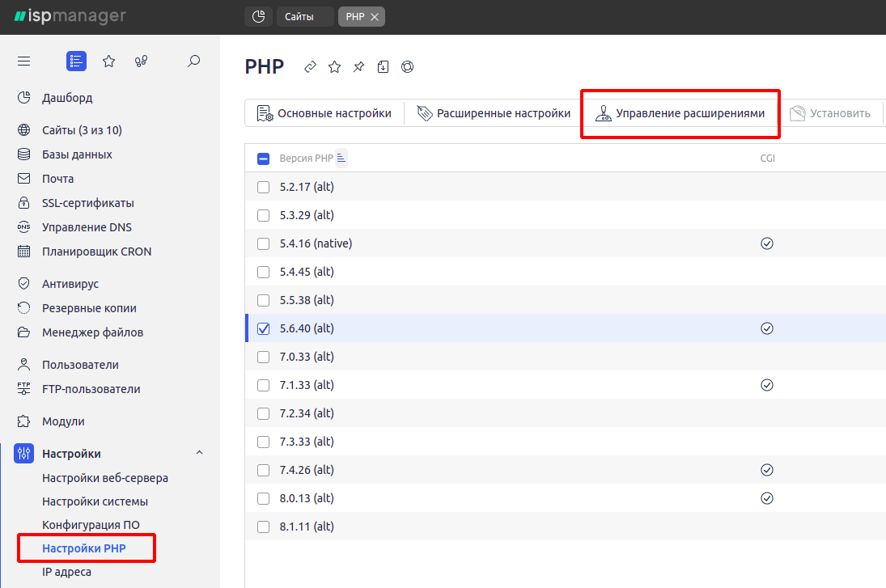Uncheck the 5.6.40 (alt) checkbox
Image resolution: width=886 pixels, height=588 pixels.
[x=263, y=328]
